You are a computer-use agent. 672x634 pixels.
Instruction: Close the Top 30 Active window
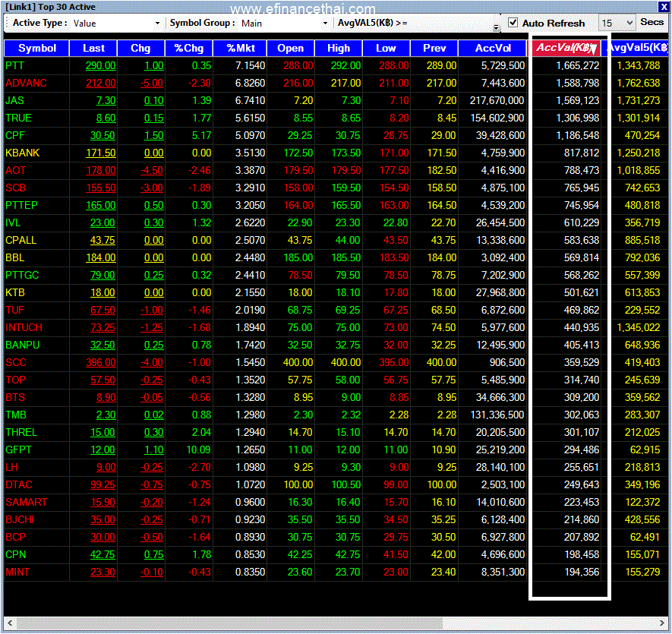pos(663,8)
